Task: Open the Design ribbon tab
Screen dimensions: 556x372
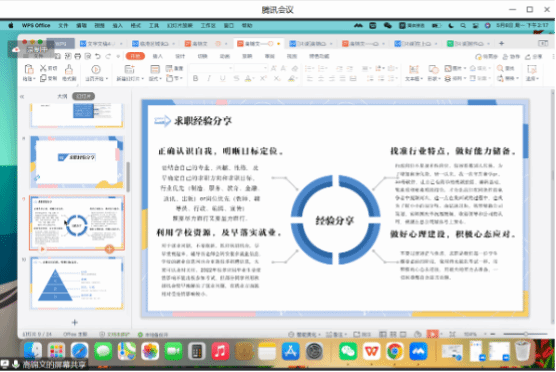Action: (x=180, y=56)
